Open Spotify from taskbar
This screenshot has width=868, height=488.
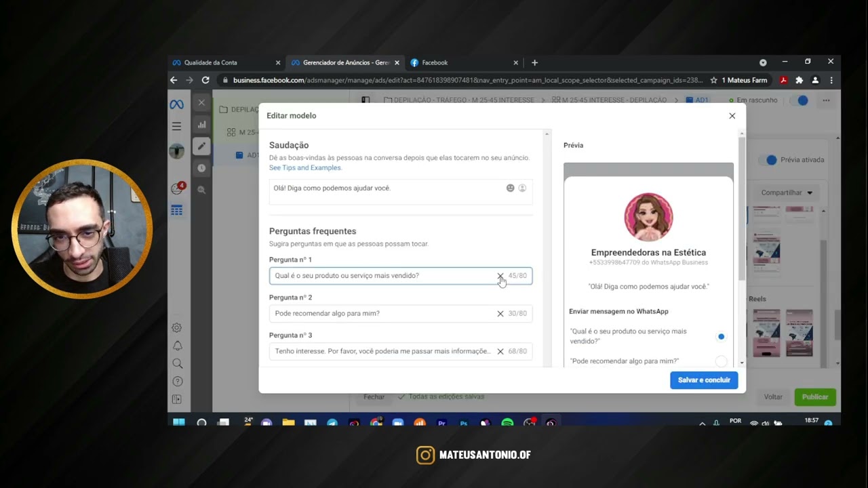[507, 423]
